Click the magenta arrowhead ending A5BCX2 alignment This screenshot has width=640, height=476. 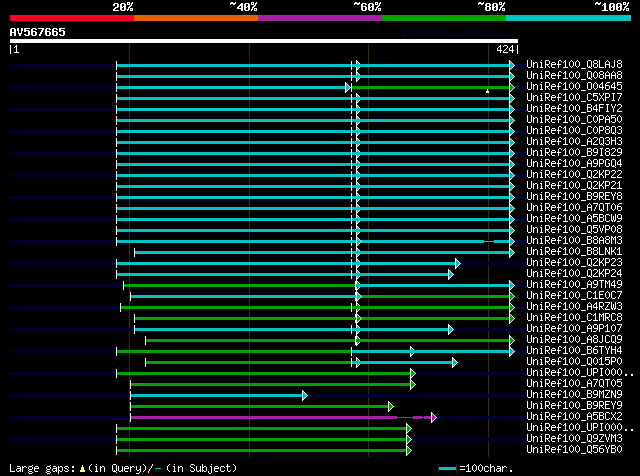[434, 418]
